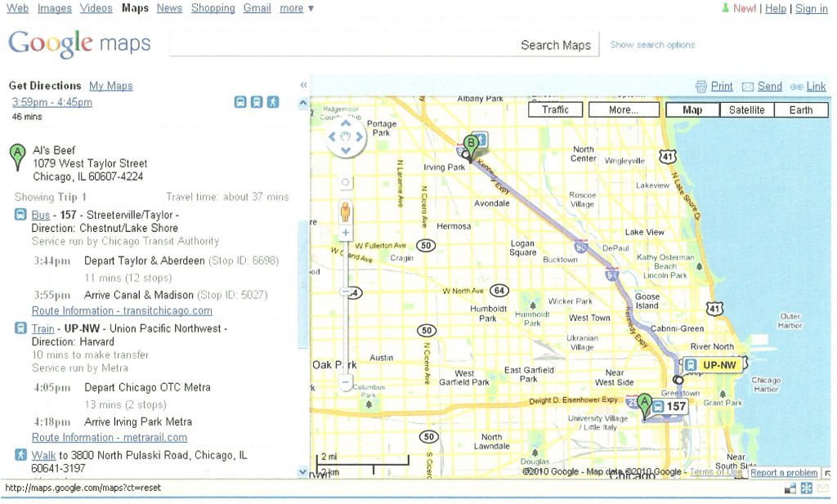Click the green A marker in directions list
Viewport: 837px width, 504px height.
pos(18,157)
